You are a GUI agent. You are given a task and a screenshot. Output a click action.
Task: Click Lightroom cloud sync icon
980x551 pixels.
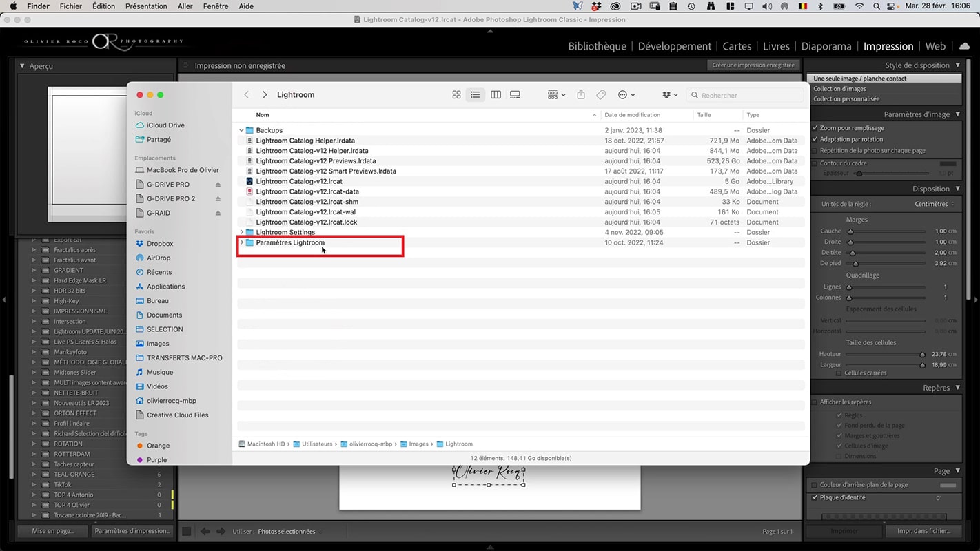(964, 46)
